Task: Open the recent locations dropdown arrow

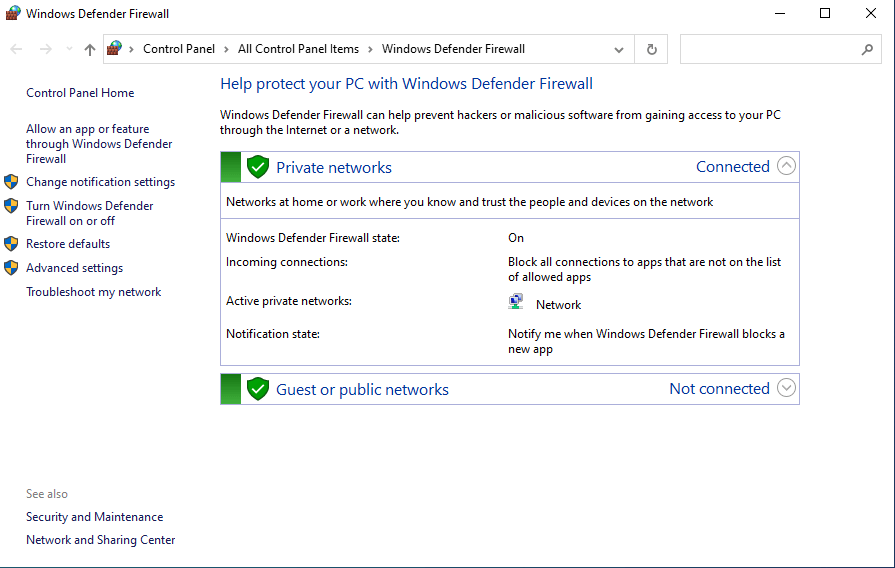Action: [69, 49]
